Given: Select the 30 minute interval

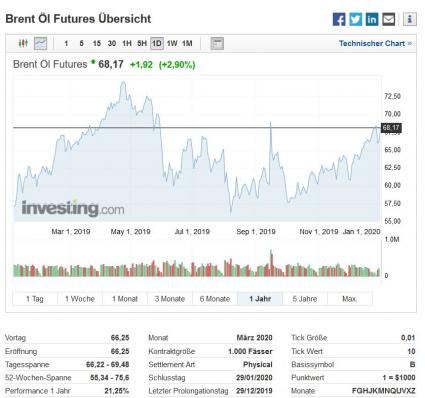Looking at the screenshot, I should (112, 43).
